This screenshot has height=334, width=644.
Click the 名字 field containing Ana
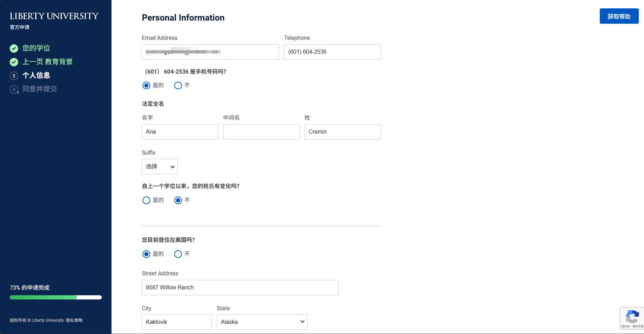point(180,132)
